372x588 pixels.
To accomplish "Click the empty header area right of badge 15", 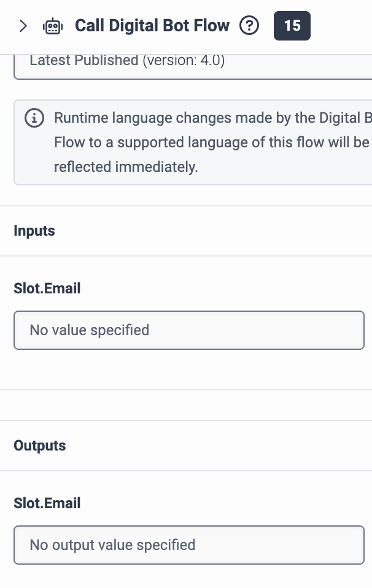I will pos(341,26).
